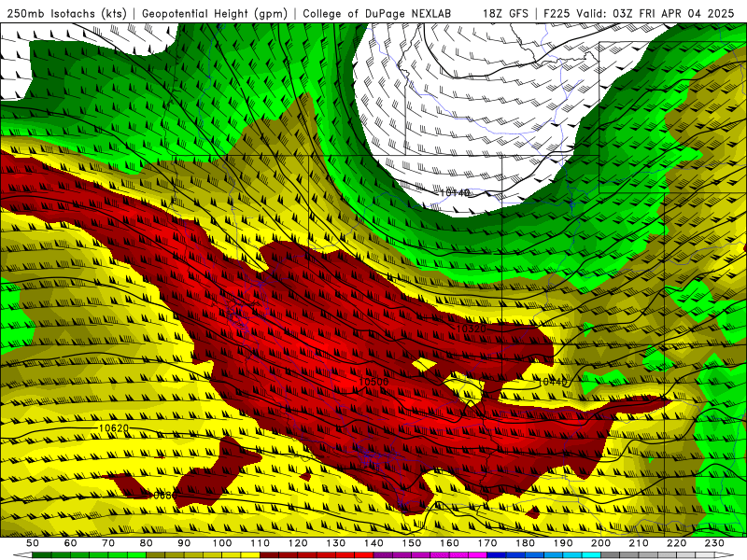The width and height of the screenshot is (747, 560).
Task: Click the 190 value on the color scale
Action: tap(563, 543)
